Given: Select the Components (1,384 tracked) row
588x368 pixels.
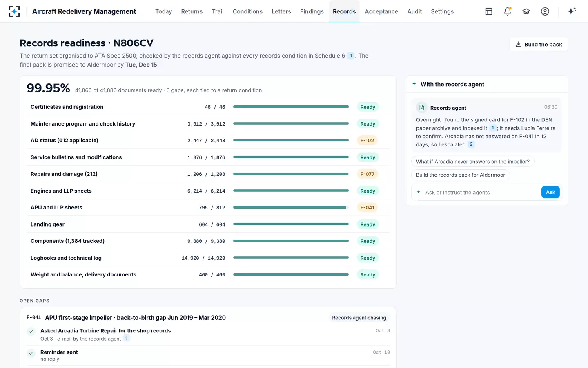Looking at the screenshot, I should coord(208,241).
